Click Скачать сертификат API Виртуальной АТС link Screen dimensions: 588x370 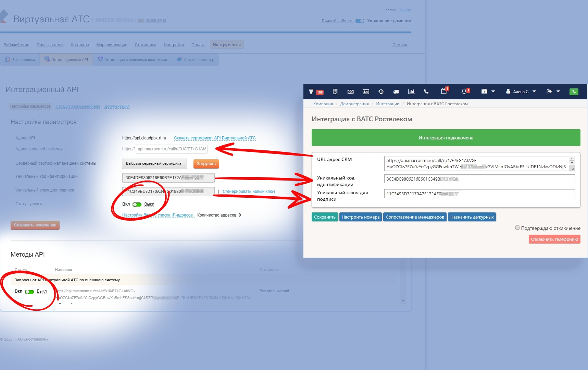215,138
